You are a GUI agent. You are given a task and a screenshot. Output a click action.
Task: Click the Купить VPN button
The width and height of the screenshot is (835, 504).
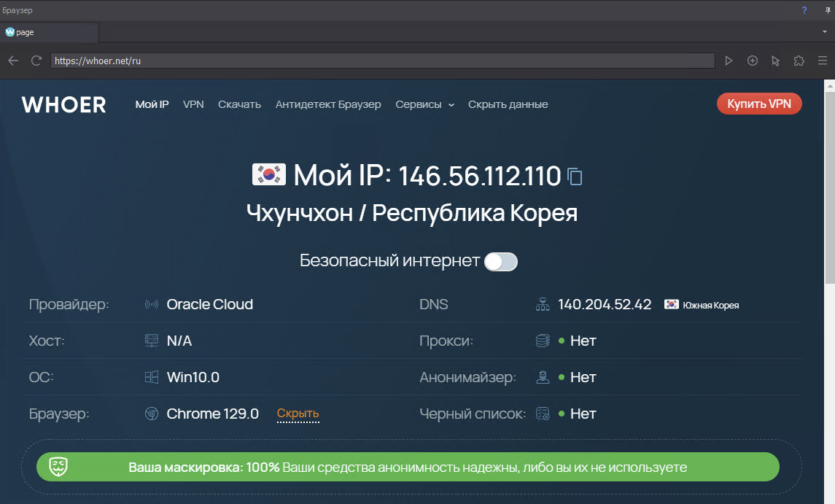tap(759, 104)
